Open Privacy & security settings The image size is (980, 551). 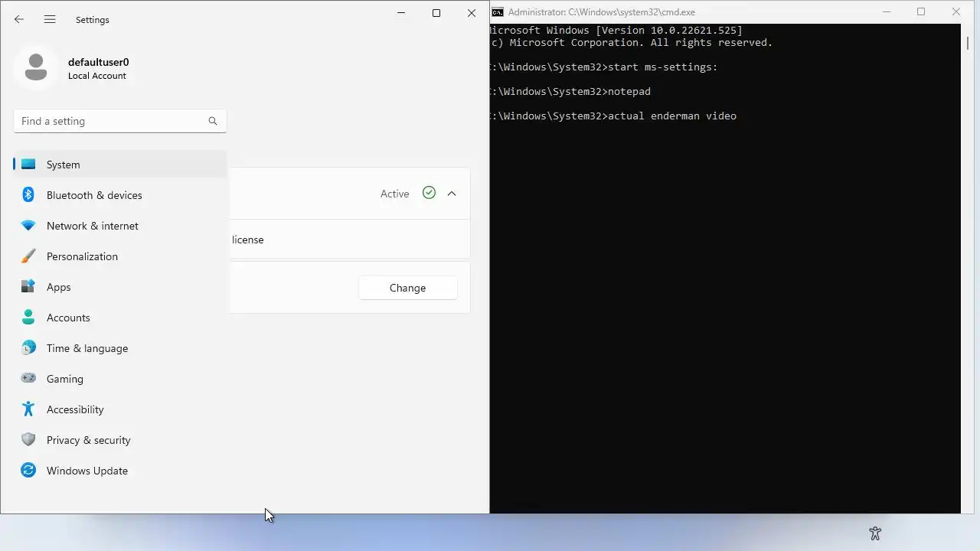120,440
